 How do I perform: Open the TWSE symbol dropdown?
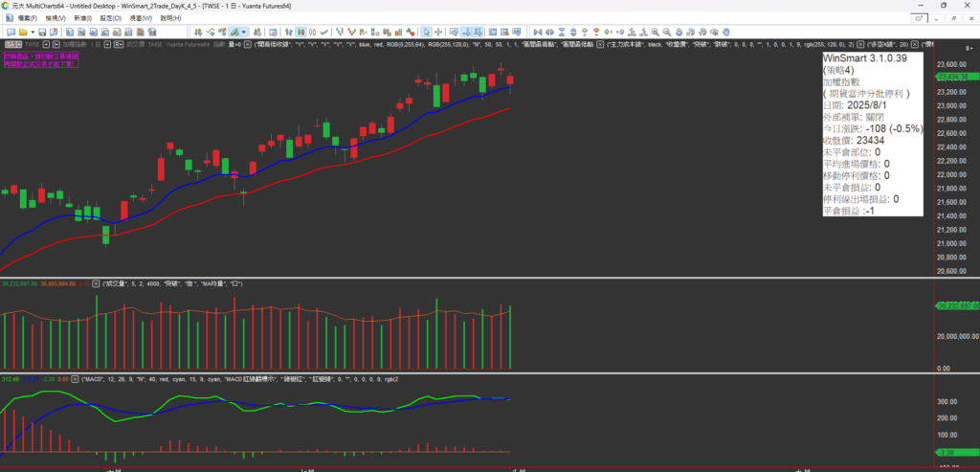(46, 44)
